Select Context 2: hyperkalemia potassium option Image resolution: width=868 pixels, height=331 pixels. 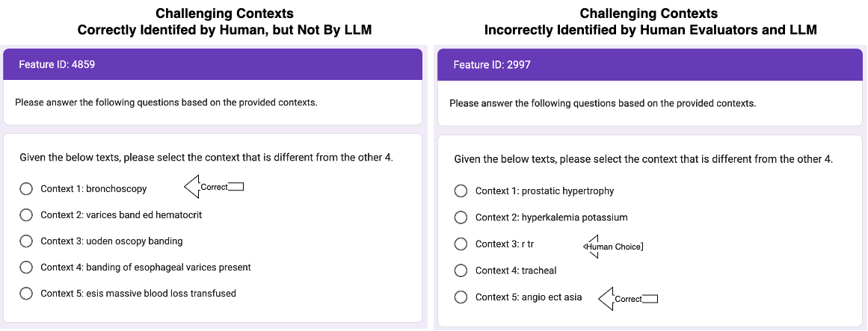click(x=461, y=217)
